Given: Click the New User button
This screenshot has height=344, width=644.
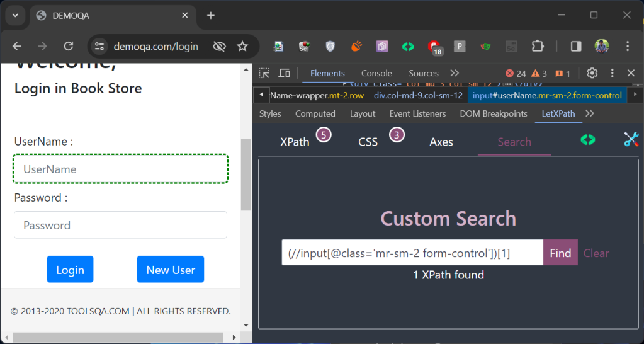Looking at the screenshot, I should 171,270.
